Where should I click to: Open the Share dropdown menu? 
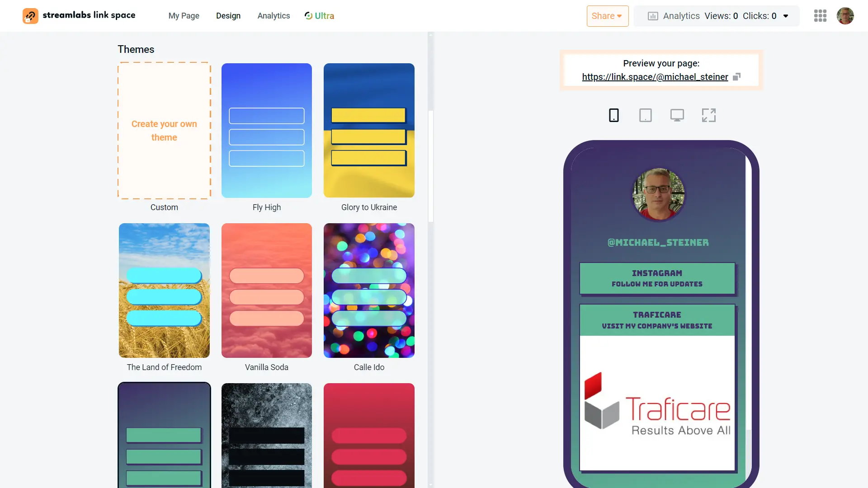coord(608,16)
